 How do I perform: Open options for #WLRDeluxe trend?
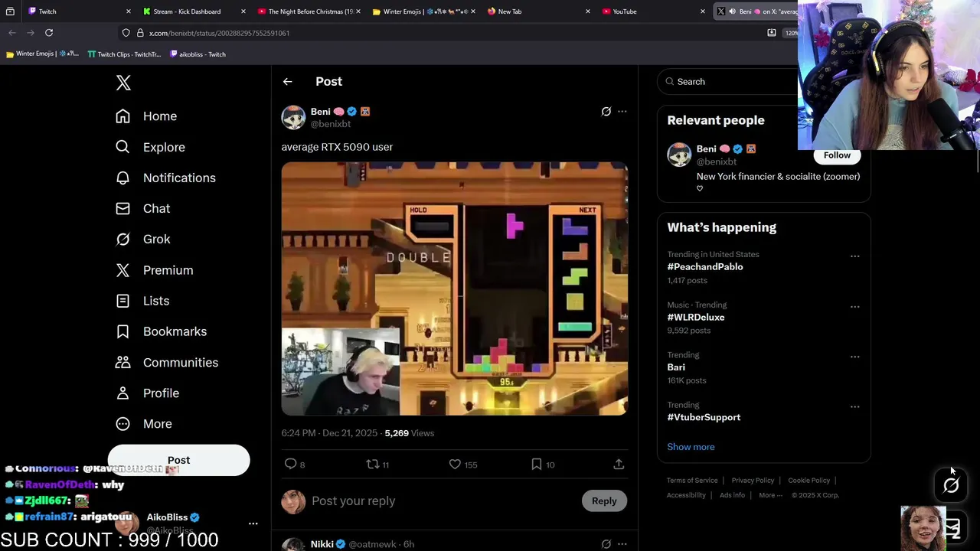(854, 307)
